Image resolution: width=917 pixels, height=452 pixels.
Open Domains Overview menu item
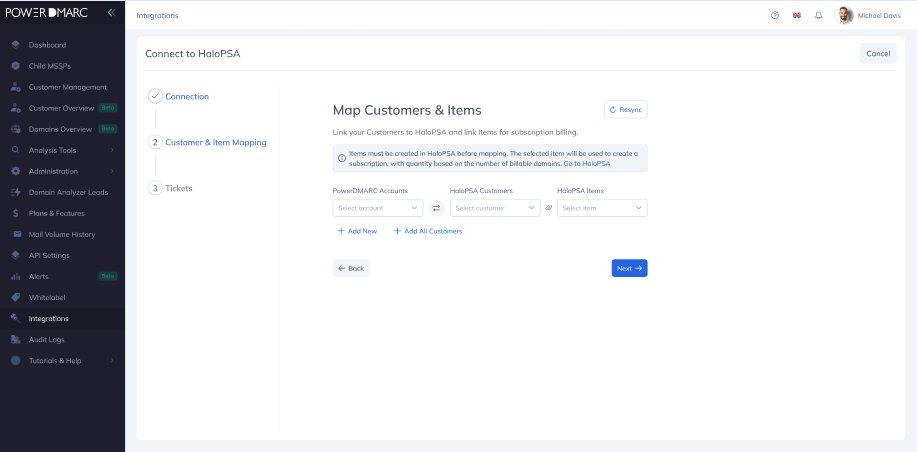point(60,129)
